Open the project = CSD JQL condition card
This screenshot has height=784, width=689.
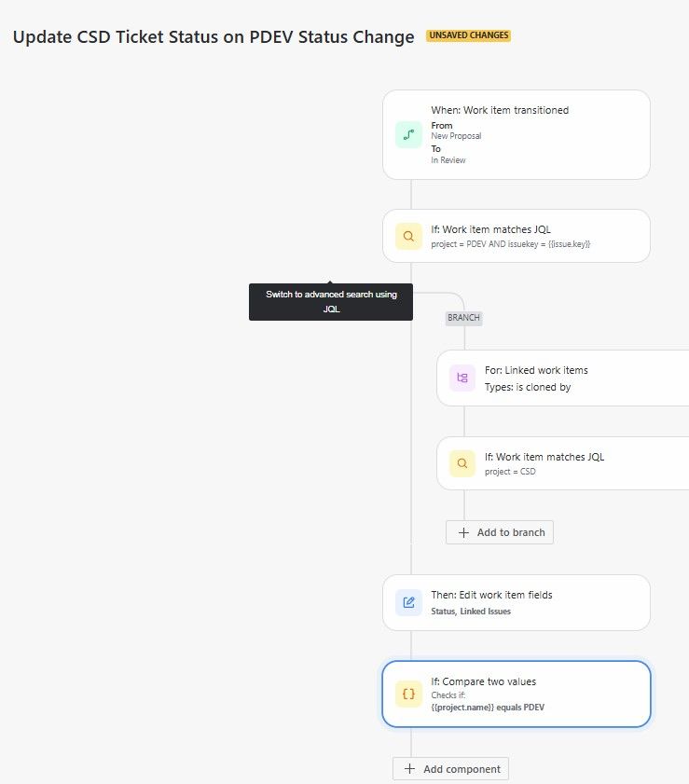(x=563, y=463)
